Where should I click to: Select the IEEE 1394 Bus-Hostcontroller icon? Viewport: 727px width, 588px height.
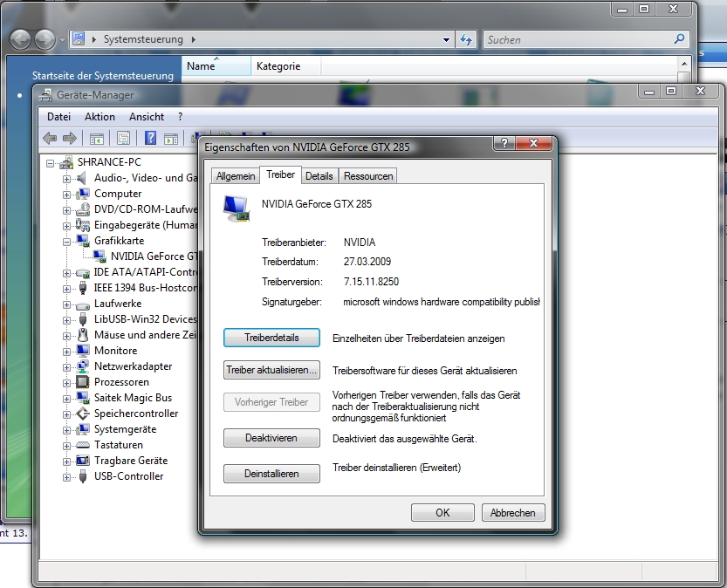click(x=83, y=288)
